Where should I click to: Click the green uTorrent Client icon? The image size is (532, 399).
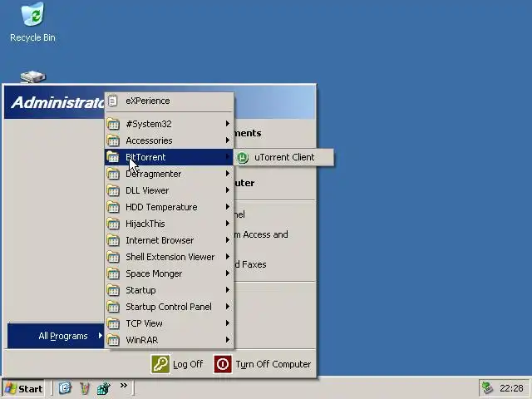coord(243,157)
